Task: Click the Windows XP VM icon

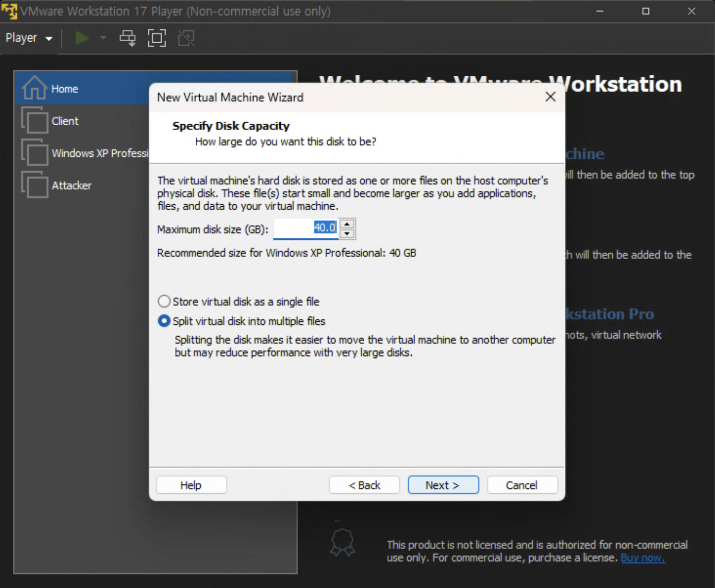Action: pyautogui.click(x=35, y=152)
